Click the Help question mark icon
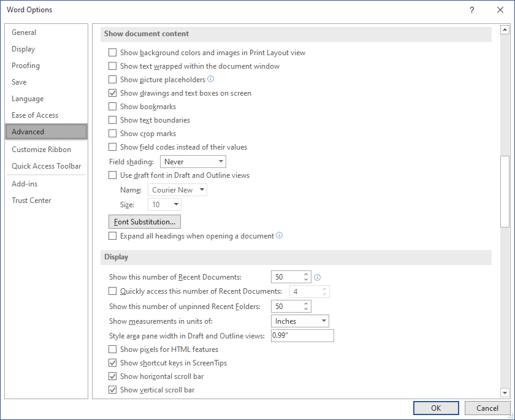The image size is (515, 420). coord(472,10)
